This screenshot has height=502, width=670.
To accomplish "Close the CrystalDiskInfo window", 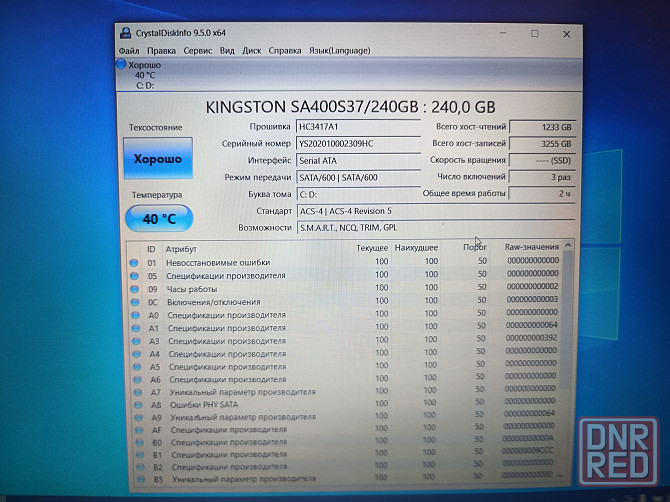I will pyautogui.click(x=567, y=34).
